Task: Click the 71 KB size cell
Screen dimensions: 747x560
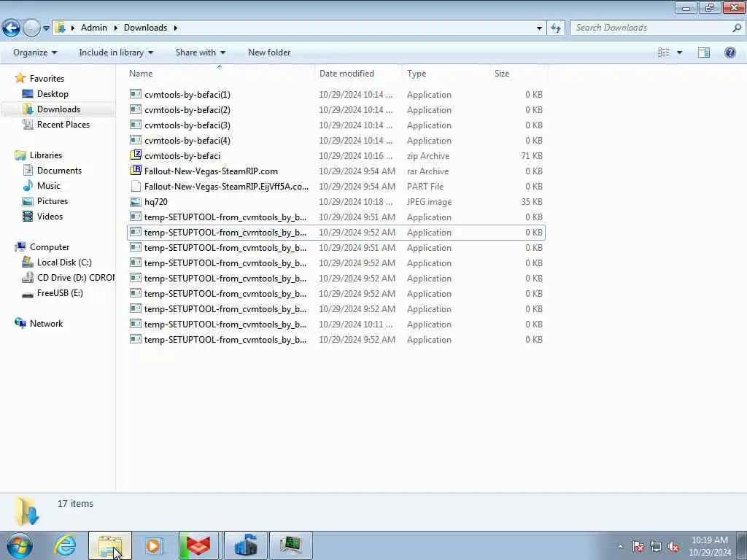Action: (x=532, y=156)
